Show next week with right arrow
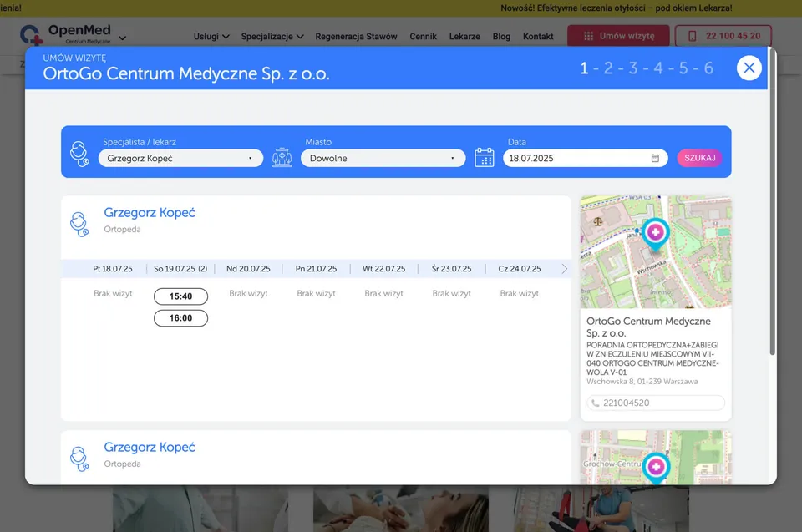The image size is (802, 532). click(x=565, y=269)
